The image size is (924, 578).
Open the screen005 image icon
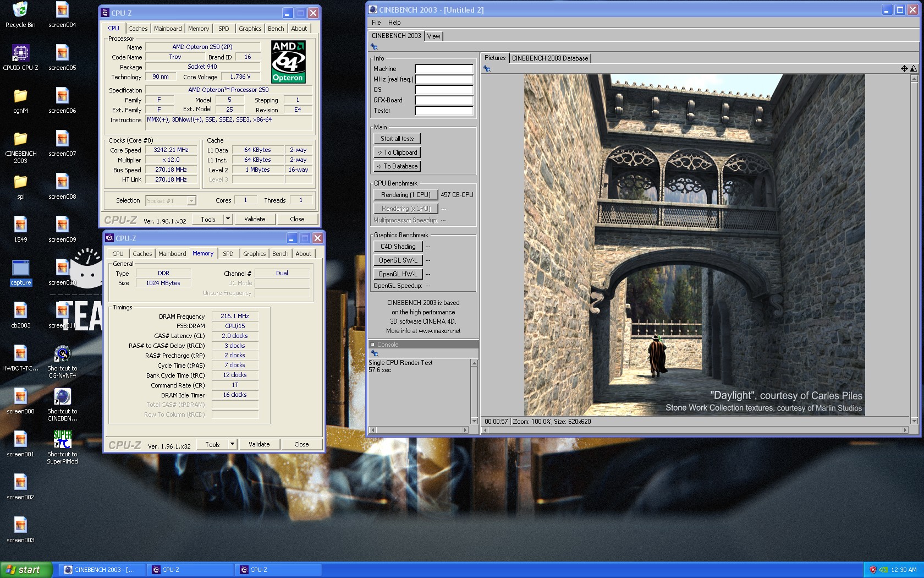click(x=62, y=57)
